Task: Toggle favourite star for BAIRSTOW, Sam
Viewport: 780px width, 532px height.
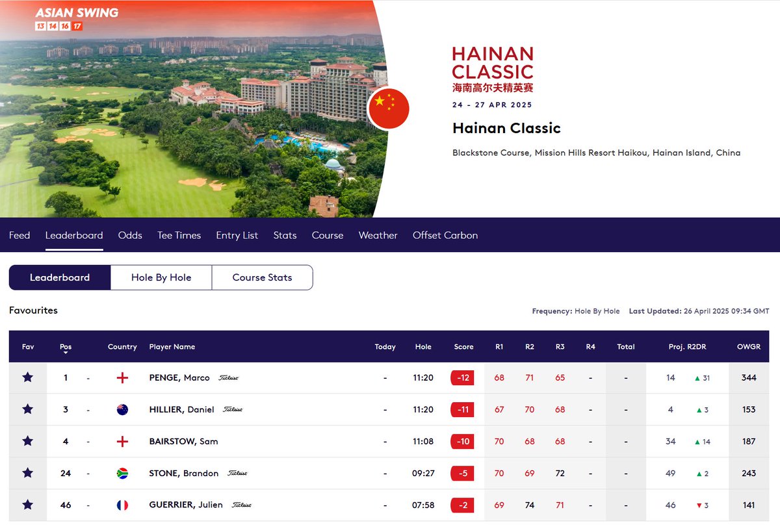Action: [28, 441]
